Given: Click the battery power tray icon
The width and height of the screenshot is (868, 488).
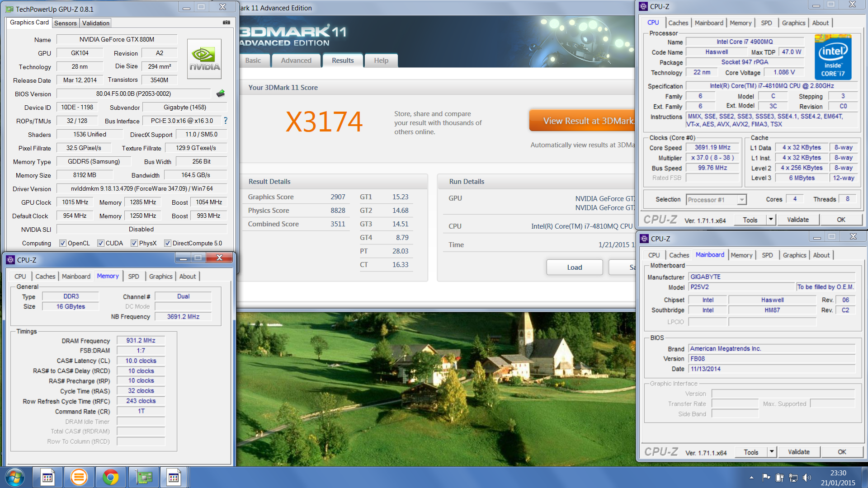Looking at the screenshot, I should pos(779,478).
